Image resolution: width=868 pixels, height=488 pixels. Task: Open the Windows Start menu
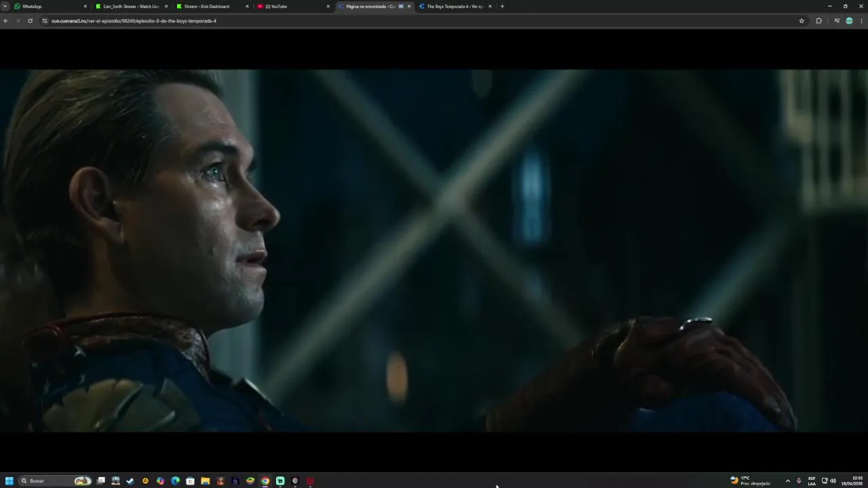click(9, 481)
